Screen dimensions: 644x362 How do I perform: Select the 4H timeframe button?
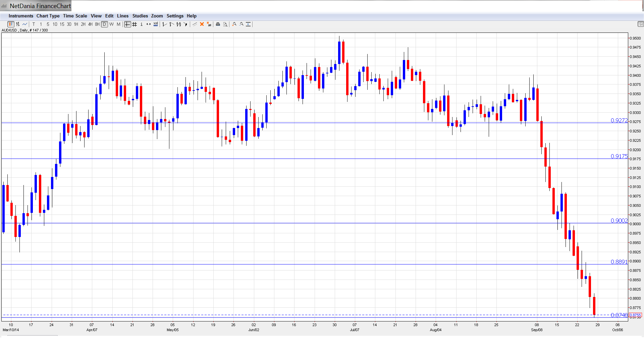pos(90,24)
